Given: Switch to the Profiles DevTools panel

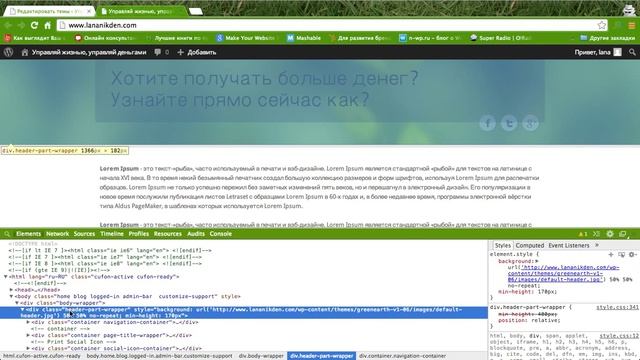Looking at the screenshot, I should pyautogui.click(x=138, y=234).
